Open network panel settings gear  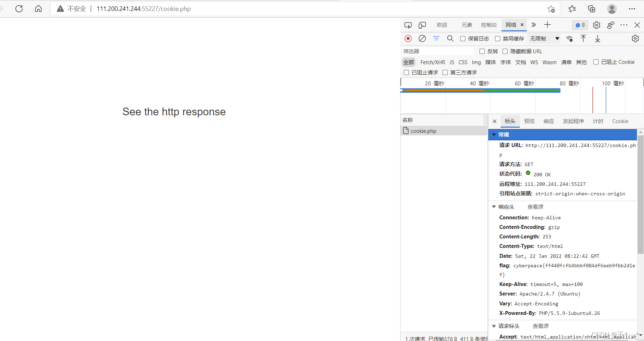(635, 38)
